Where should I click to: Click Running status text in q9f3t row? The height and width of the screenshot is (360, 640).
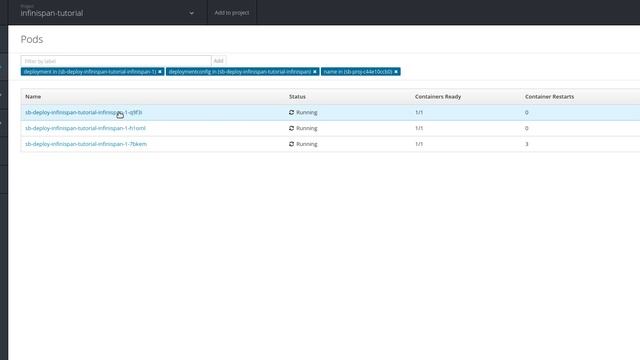pyautogui.click(x=307, y=112)
